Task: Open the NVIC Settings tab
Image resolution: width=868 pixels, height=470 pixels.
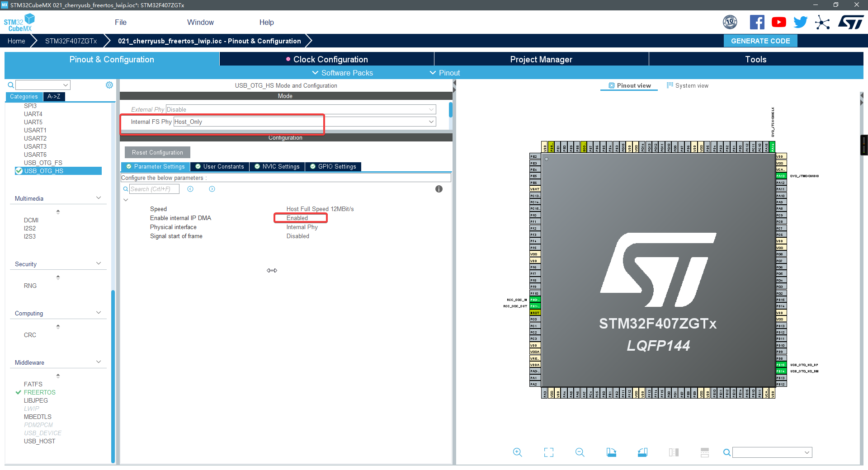Action: pyautogui.click(x=277, y=166)
